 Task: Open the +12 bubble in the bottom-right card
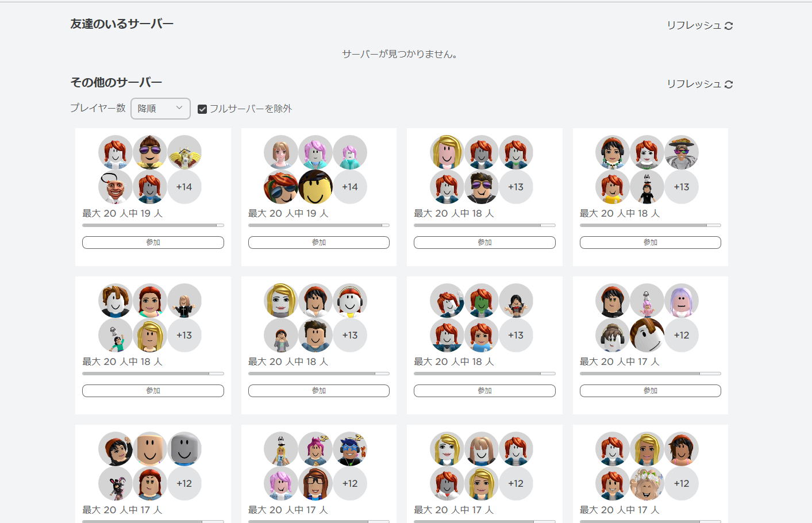click(682, 483)
